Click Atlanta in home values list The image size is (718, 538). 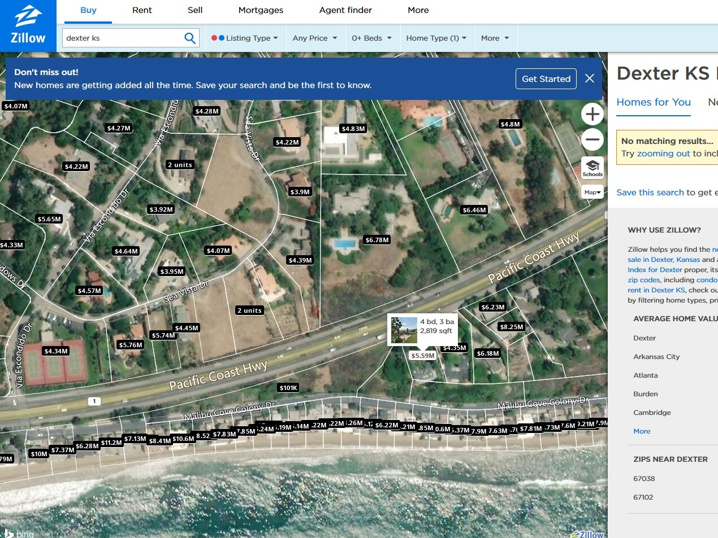[x=645, y=375]
